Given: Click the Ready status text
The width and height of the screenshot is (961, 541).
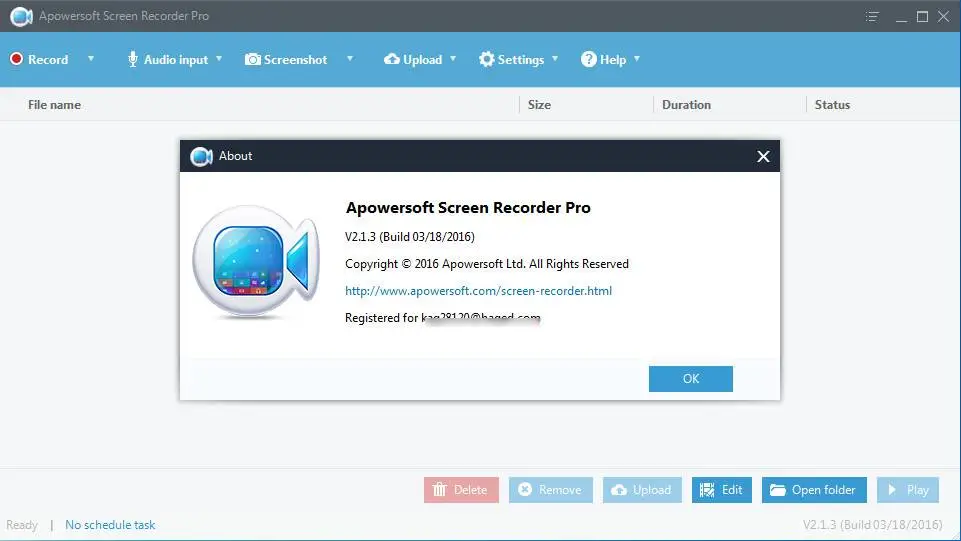Looking at the screenshot, I should [x=22, y=525].
